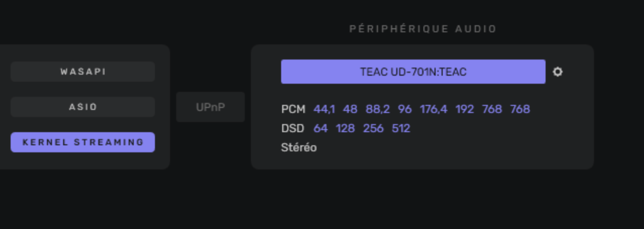The image size is (644, 229).
Task: Click the 44,1 PCM sample rate
Action: (324, 109)
